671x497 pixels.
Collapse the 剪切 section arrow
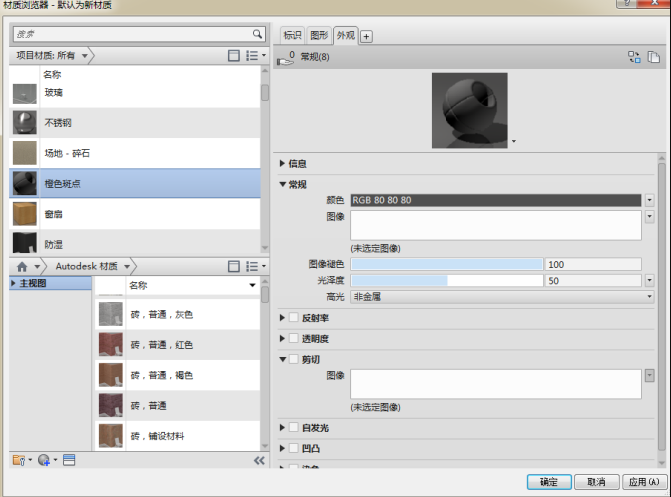click(282, 359)
